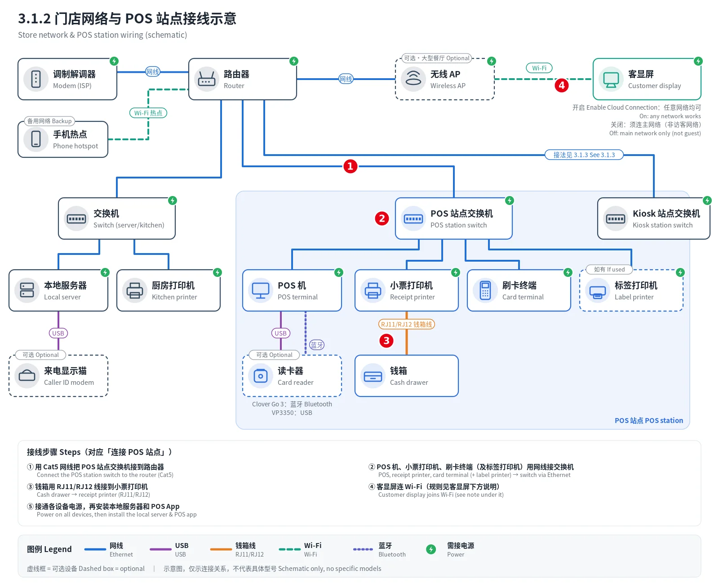Click the Customer display monitor icon
This screenshot has height=588, width=719.
click(611, 79)
